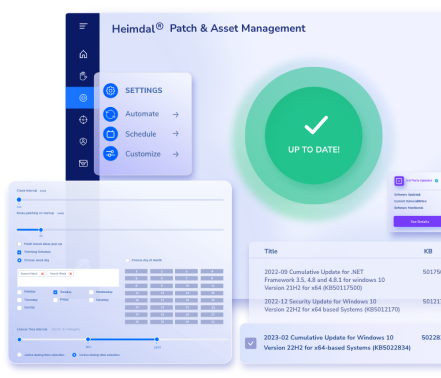Select Inactive during time selection radio

[74, 355]
